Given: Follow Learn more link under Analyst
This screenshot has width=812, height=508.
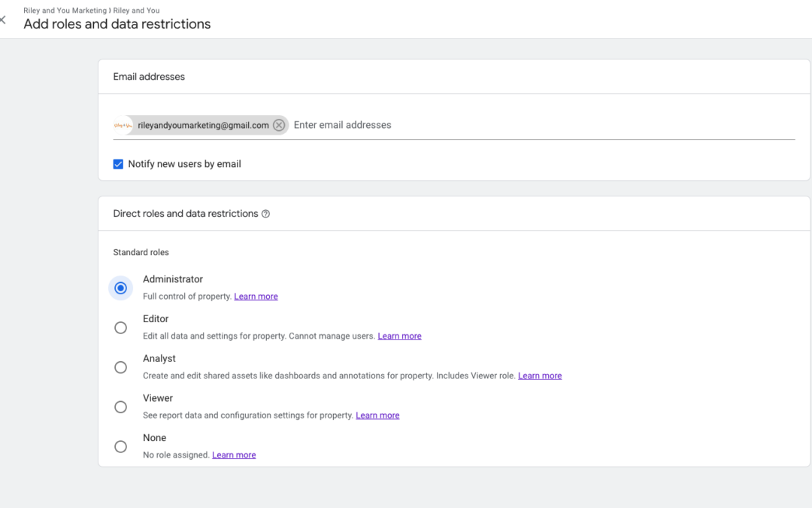Looking at the screenshot, I should (x=539, y=376).
